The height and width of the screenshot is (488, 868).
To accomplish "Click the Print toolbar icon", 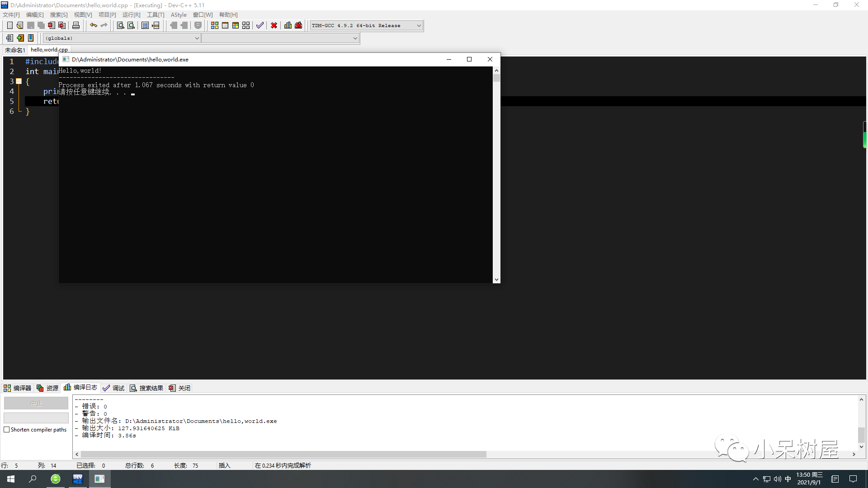I will [x=76, y=25].
